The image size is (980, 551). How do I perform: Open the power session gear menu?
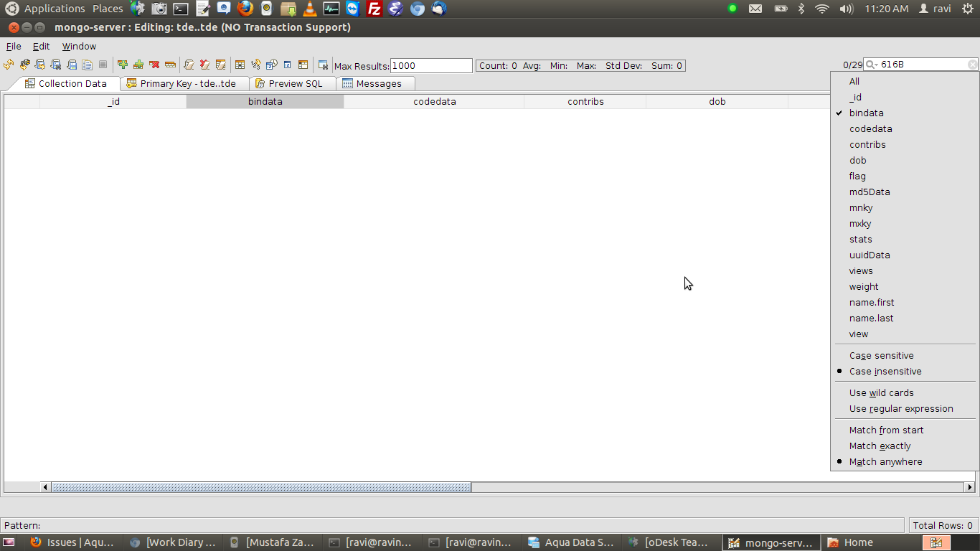(x=967, y=9)
